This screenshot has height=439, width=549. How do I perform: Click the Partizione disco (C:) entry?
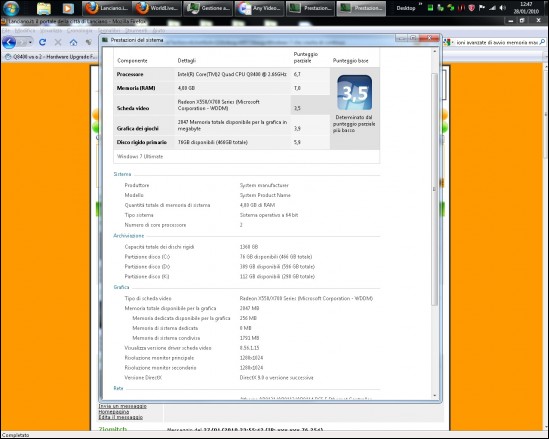147,257
